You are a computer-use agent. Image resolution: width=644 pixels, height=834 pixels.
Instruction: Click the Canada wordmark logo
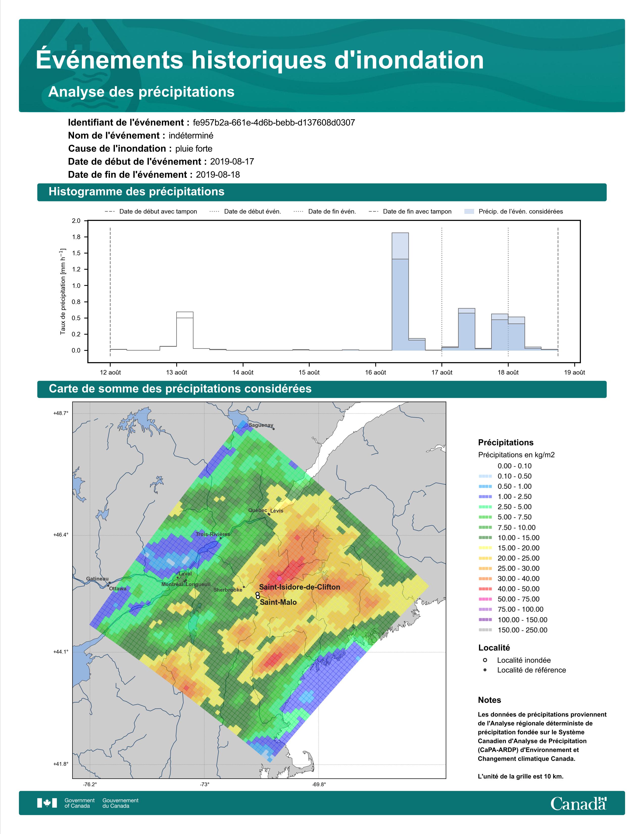(x=578, y=803)
